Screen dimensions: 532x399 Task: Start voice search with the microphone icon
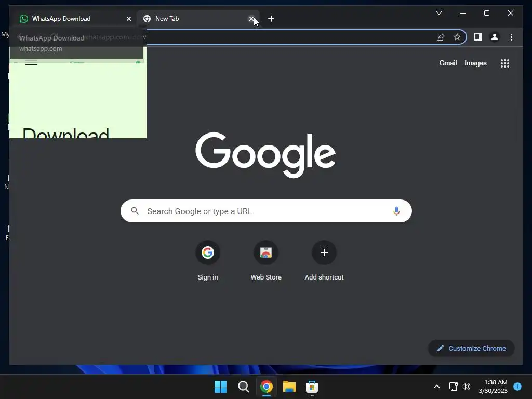pyautogui.click(x=396, y=211)
